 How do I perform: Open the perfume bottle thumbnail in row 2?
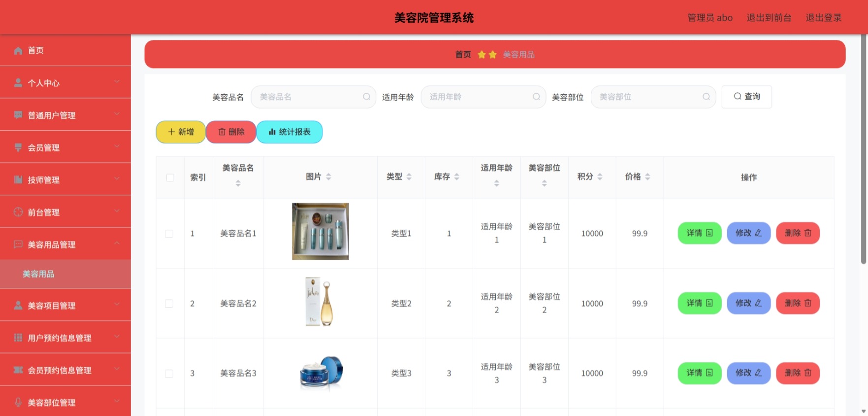pos(320,301)
